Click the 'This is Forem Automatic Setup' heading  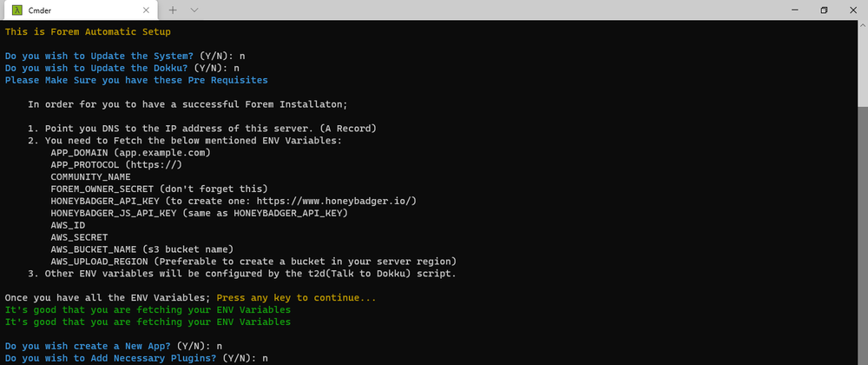click(88, 31)
